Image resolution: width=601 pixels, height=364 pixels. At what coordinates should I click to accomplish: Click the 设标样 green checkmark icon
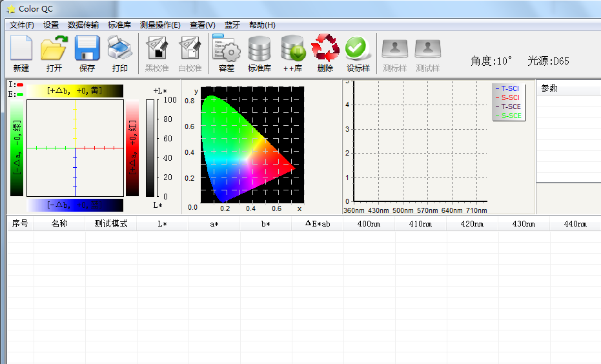click(x=358, y=53)
